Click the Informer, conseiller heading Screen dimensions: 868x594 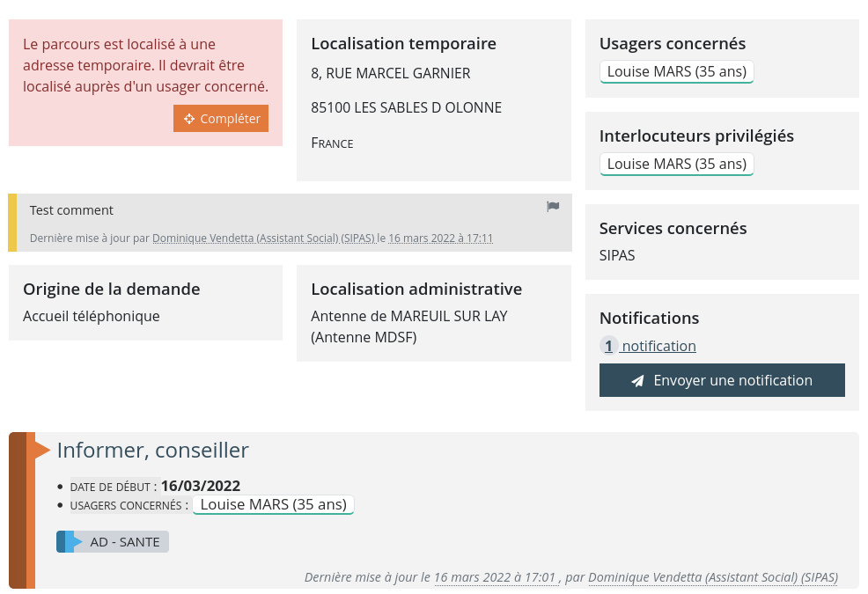click(x=152, y=450)
